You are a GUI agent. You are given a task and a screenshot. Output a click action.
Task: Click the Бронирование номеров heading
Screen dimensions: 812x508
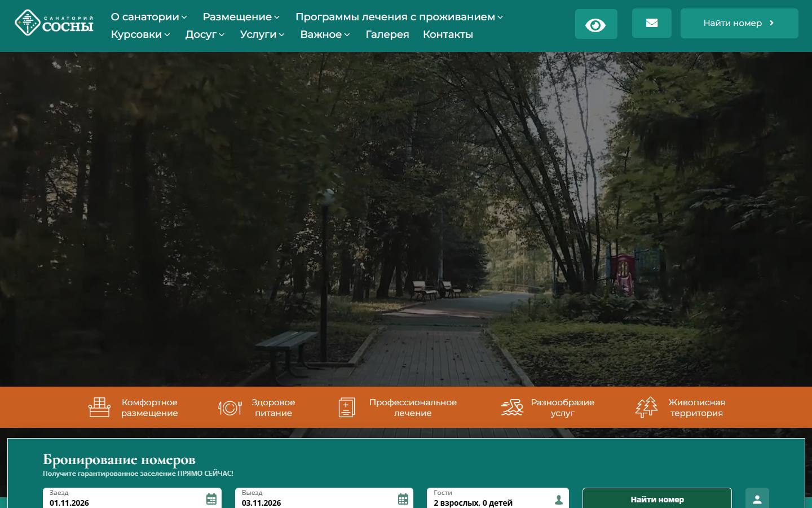[x=119, y=460]
